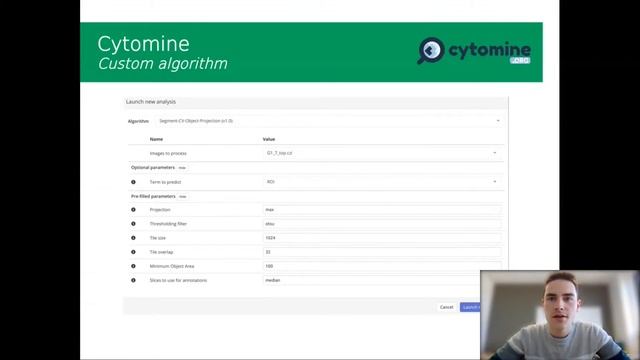Screen dimensions: 640x360
Task: Click the speaker webcam thumbnail
Action: pos(560,315)
